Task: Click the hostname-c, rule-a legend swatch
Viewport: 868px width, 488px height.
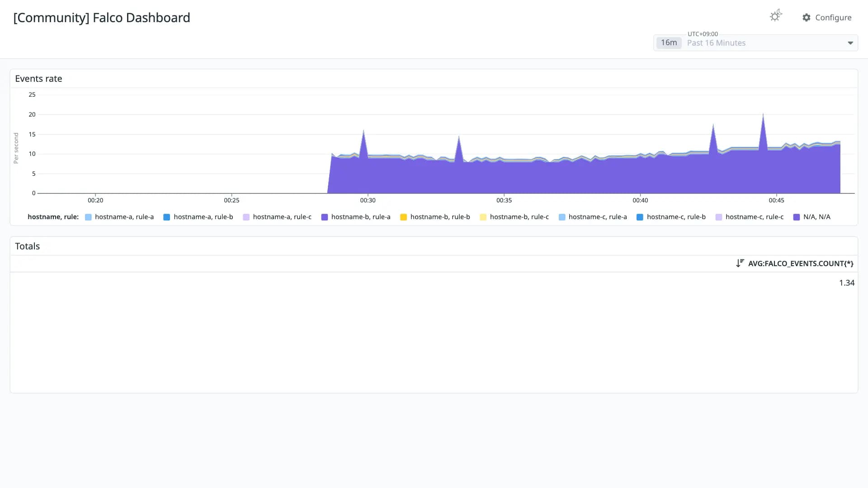Action: coord(562,217)
